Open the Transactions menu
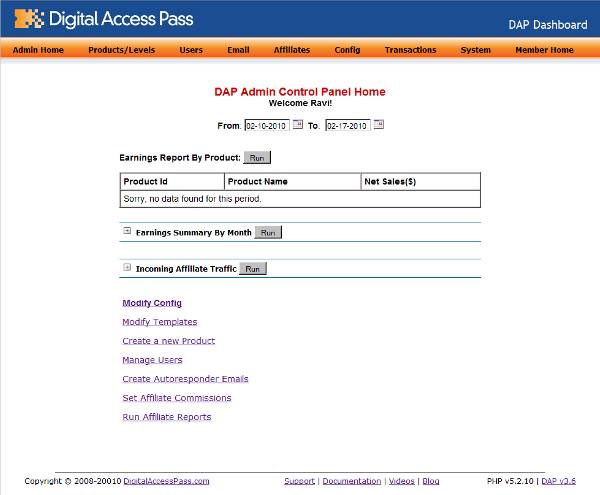 [x=411, y=50]
